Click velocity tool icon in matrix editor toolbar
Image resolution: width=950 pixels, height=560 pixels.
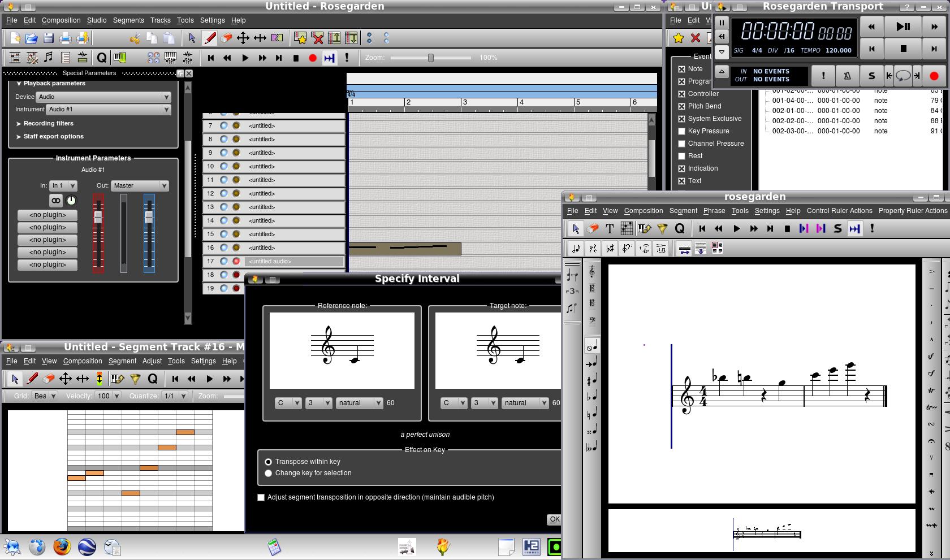[x=100, y=379]
